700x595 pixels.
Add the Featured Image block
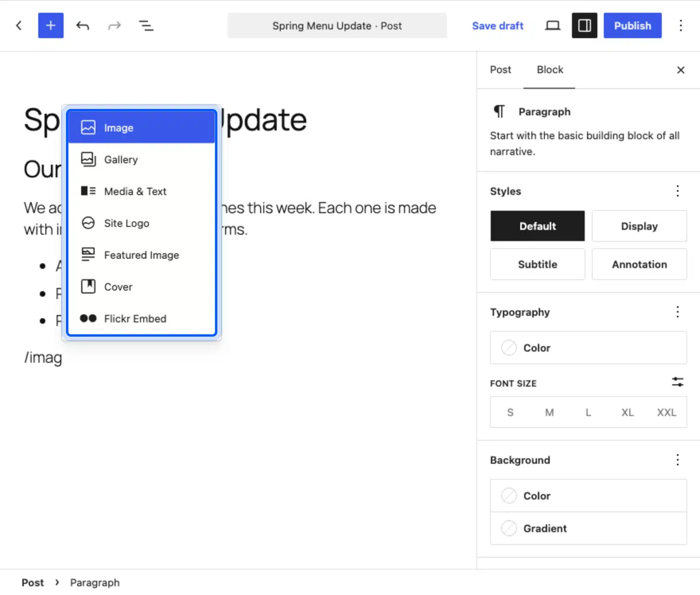[142, 255]
